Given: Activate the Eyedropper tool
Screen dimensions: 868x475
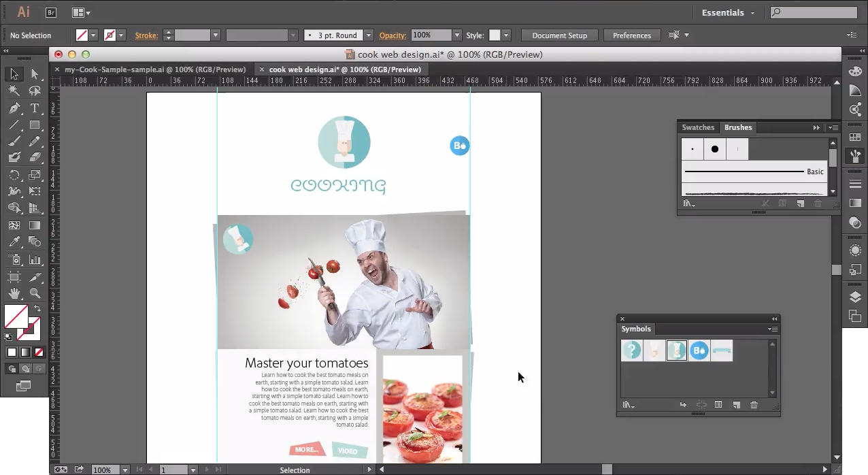Looking at the screenshot, I should pyautogui.click(x=14, y=242).
